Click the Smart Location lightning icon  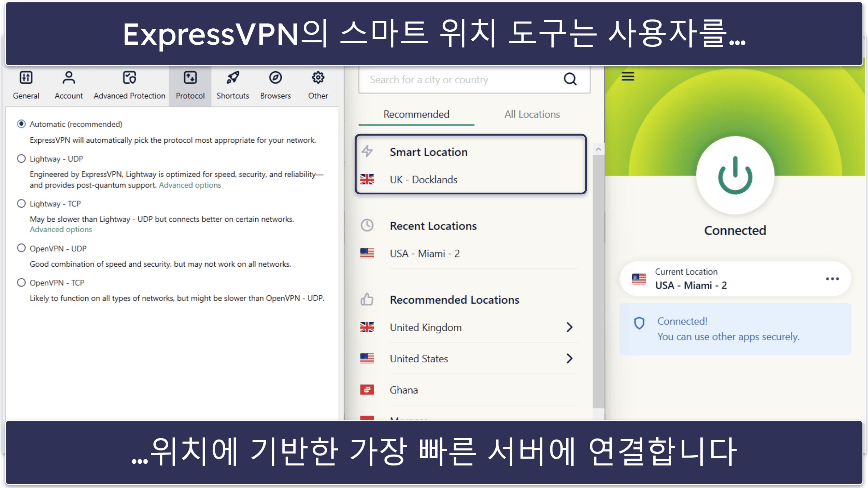coord(367,151)
